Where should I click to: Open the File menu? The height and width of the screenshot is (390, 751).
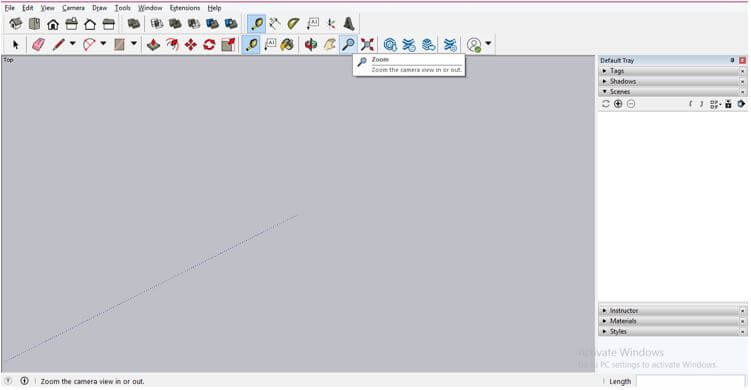(10, 8)
